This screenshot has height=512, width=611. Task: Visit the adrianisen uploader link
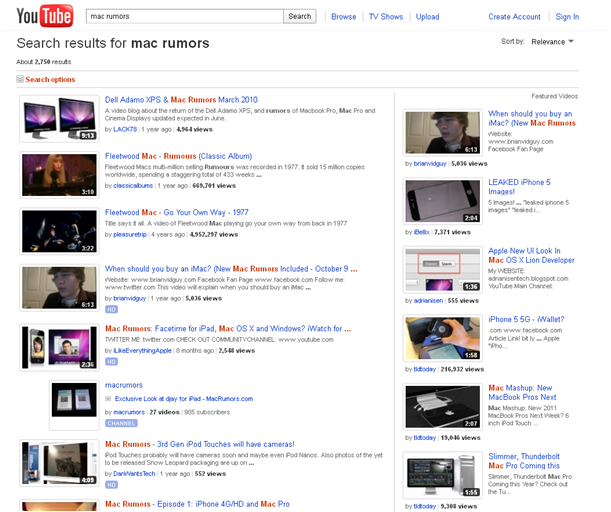pos(428,301)
